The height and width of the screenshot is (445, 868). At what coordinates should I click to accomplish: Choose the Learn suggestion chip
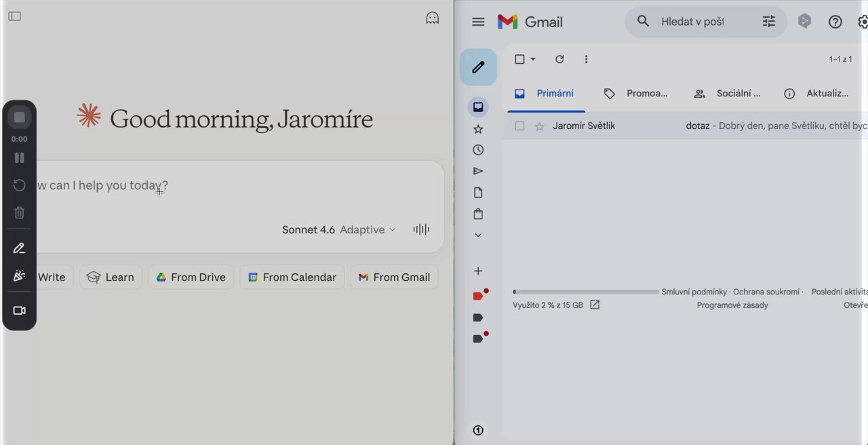111,277
